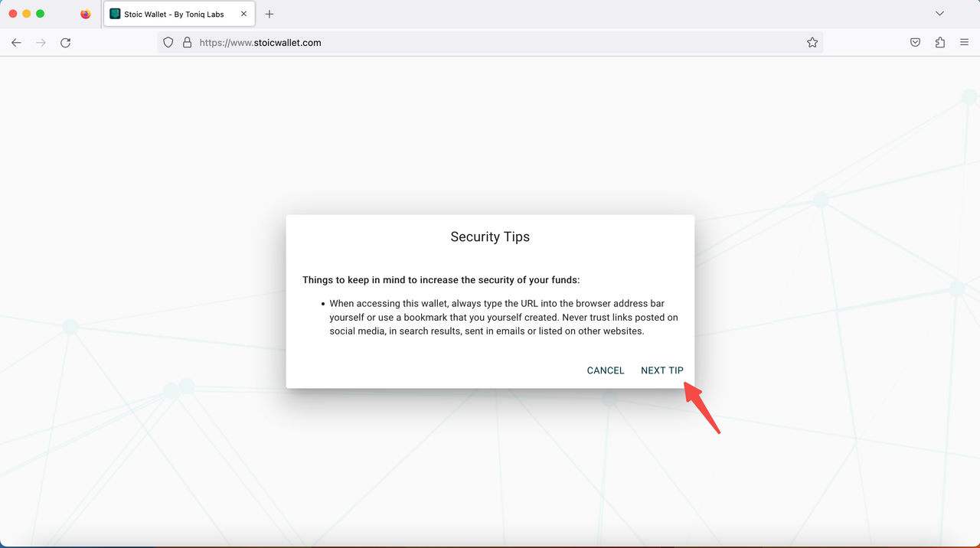Viewport: 980px width, 548px height.
Task: Open tracking protection shield panel
Action: pyautogui.click(x=168, y=43)
